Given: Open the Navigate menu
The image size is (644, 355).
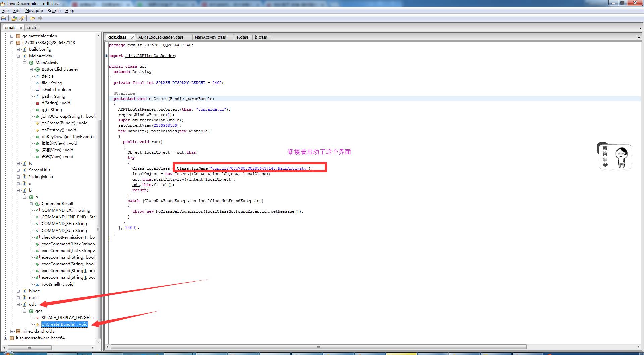Looking at the screenshot, I should click(x=34, y=11).
